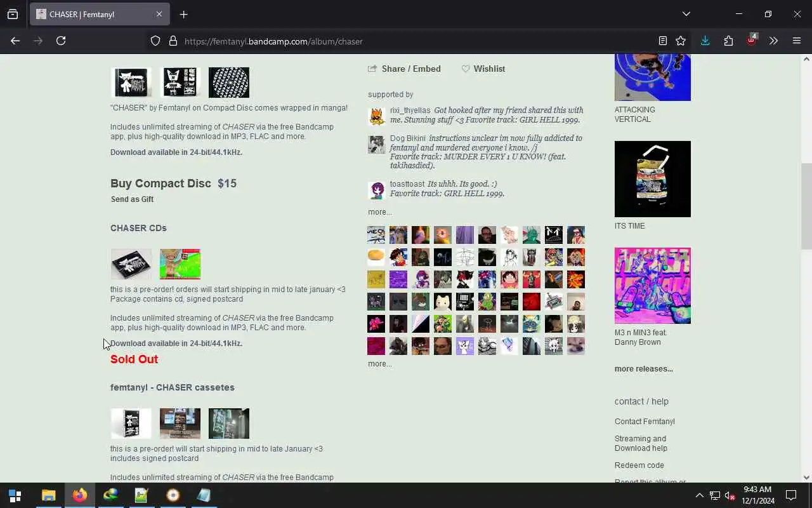View first Compact Disc manga package photo
812x508 pixels.
[x=131, y=83]
